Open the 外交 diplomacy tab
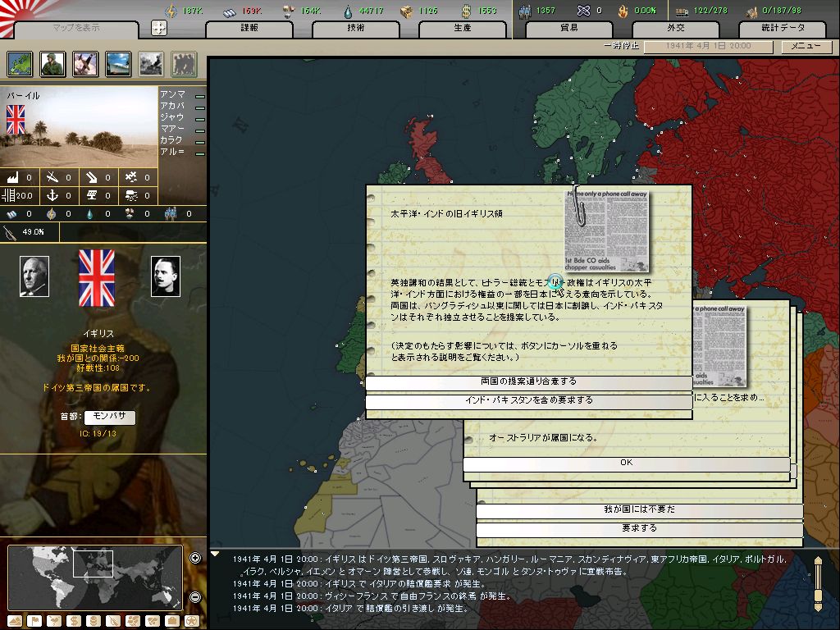This screenshot has height=630, width=840. pos(676,28)
